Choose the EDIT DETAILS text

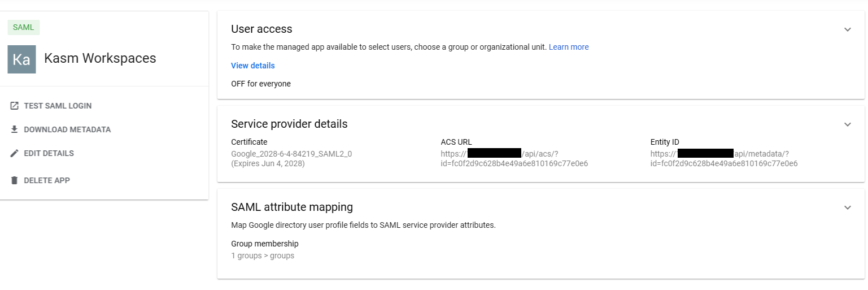(49, 153)
